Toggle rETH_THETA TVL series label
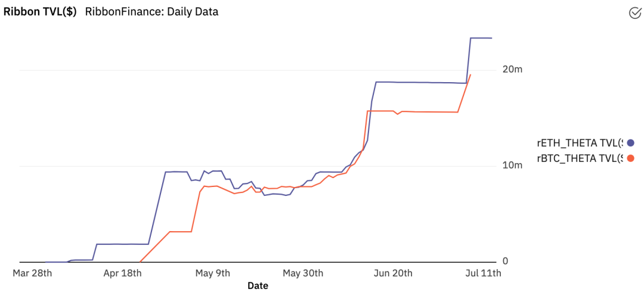The width and height of the screenshot is (644, 293). (x=580, y=143)
